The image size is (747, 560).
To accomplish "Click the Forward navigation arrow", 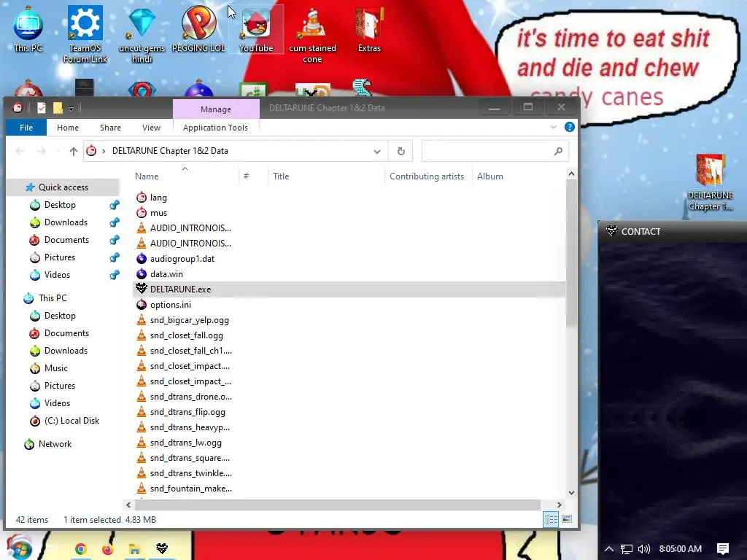I will coord(42,152).
